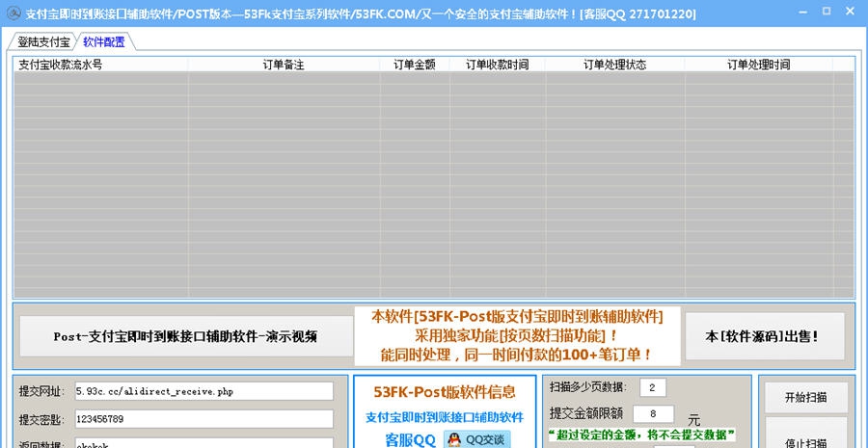
Task: Click the 提交密匙 label
Action: 41,419
